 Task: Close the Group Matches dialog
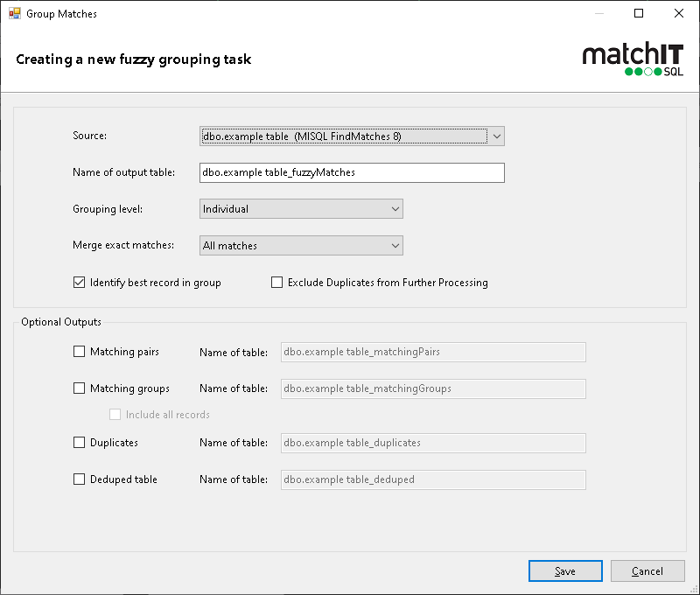[x=679, y=13]
